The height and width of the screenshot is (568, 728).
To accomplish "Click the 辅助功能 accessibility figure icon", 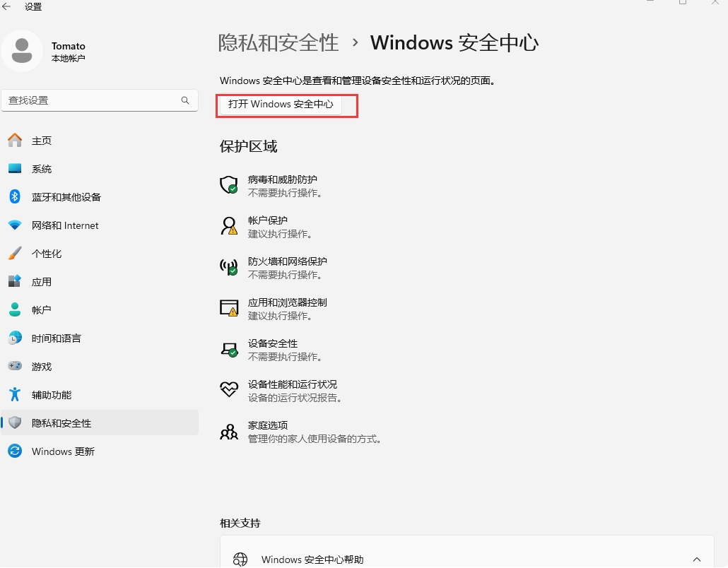I will [x=15, y=394].
